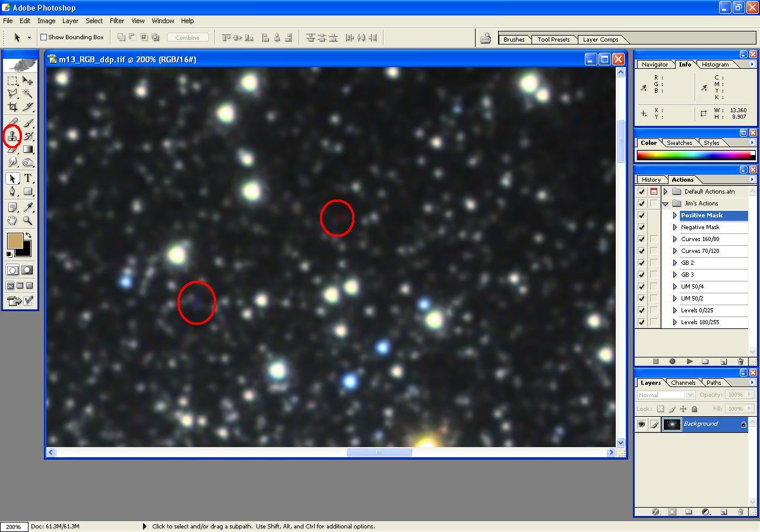
Task: Collapse the Jim's Actions folder
Action: 666,204
